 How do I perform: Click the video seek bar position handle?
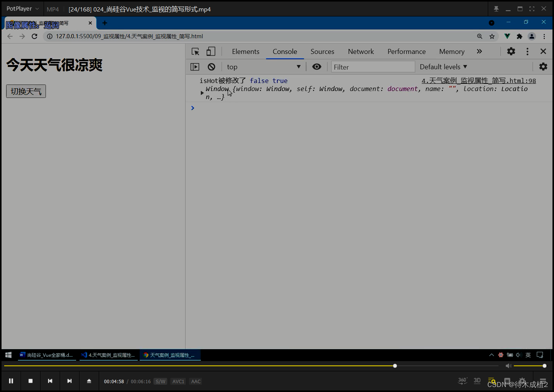pos(395,366)
